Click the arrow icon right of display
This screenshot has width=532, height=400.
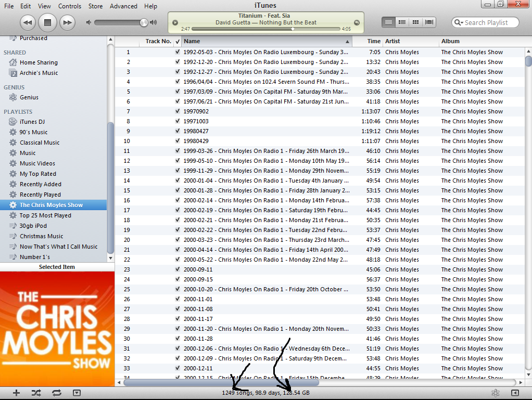(357, 23)
